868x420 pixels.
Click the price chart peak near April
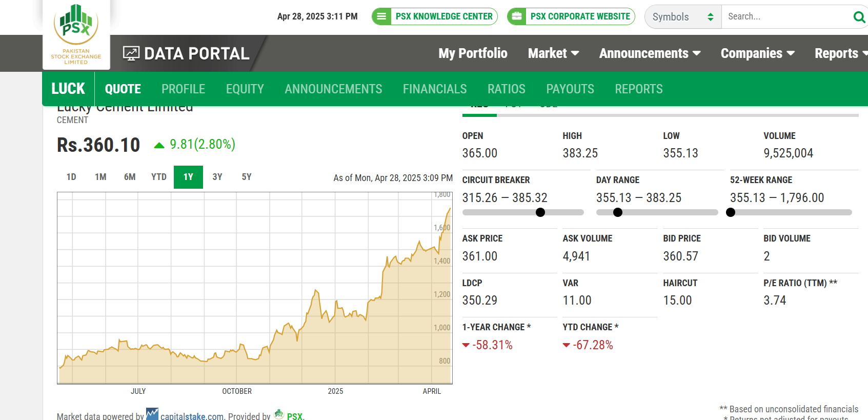[450, 209]
